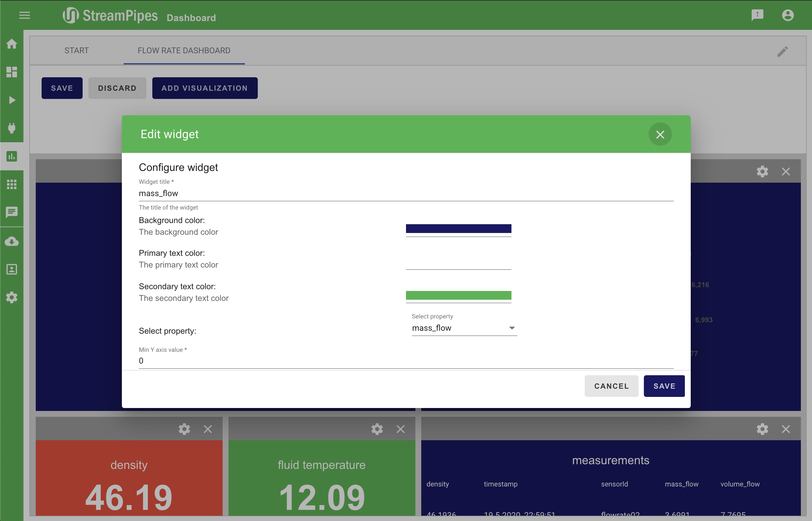Select the FLOW RATE DASHBOARD tab
This screenshot has width=812, height=521.
tap(184, 50)
